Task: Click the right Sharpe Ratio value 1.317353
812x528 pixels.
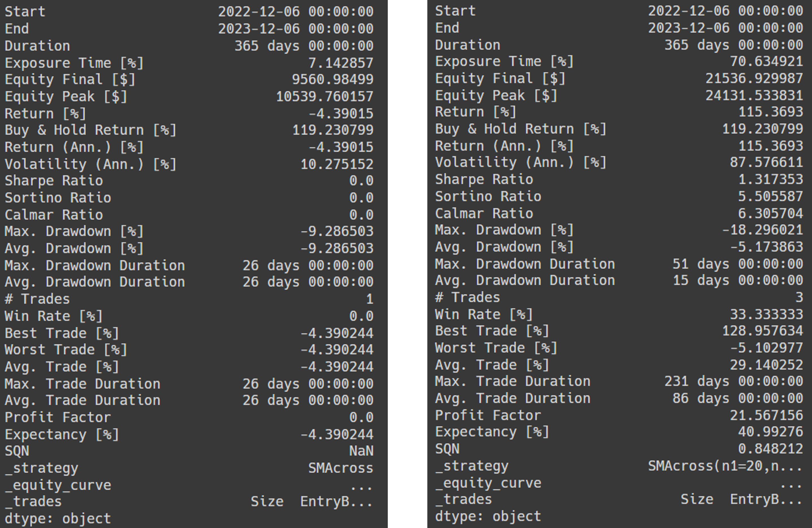Action: [770, 179]
